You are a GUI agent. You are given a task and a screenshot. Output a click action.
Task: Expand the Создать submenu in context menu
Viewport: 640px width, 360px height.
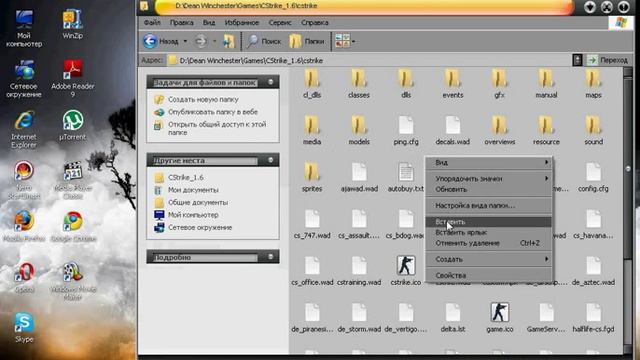click(489, 259)
